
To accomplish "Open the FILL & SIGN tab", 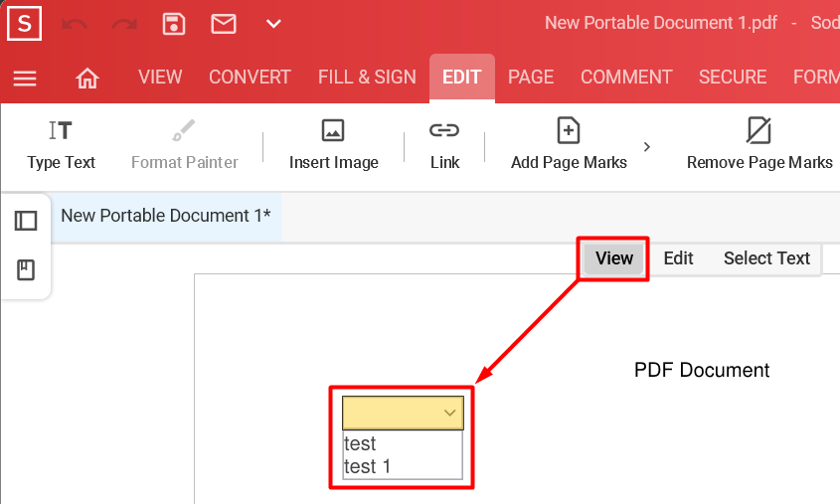I will [x=367, y=78].
